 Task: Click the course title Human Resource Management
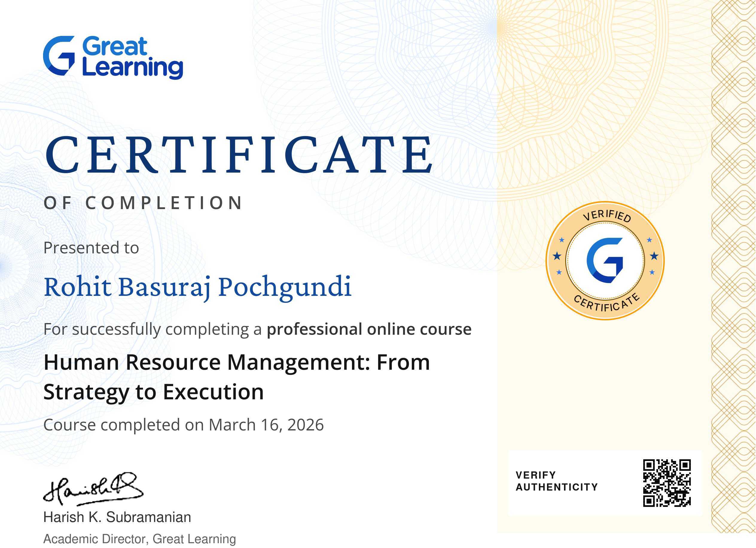[237, 362]
